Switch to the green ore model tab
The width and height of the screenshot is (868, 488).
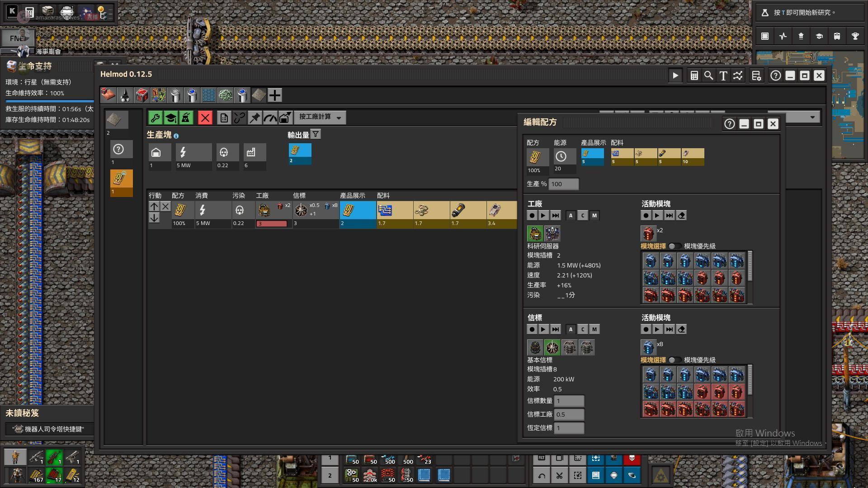click(x=225, y=95)
